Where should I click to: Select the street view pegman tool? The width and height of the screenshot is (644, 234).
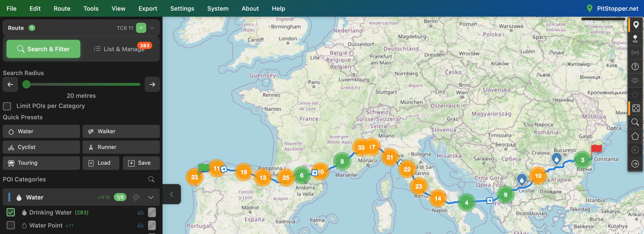pyautogui.click(x=635, y=39)
